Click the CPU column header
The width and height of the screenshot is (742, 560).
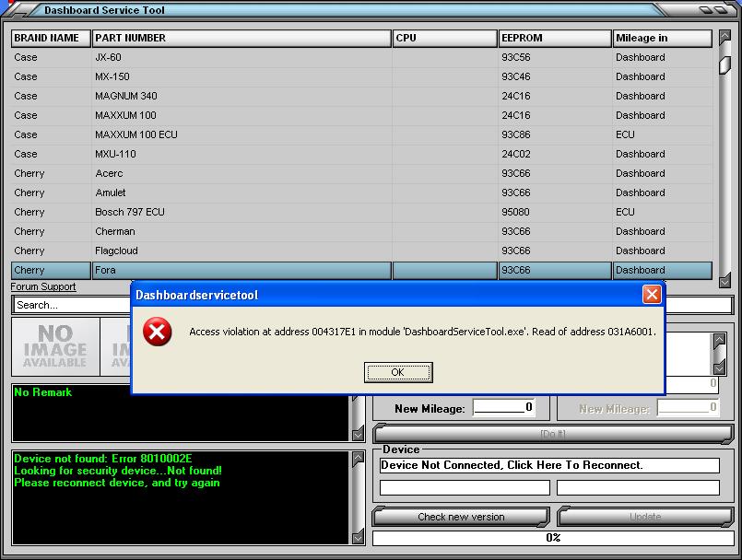(x=445, y=39)
